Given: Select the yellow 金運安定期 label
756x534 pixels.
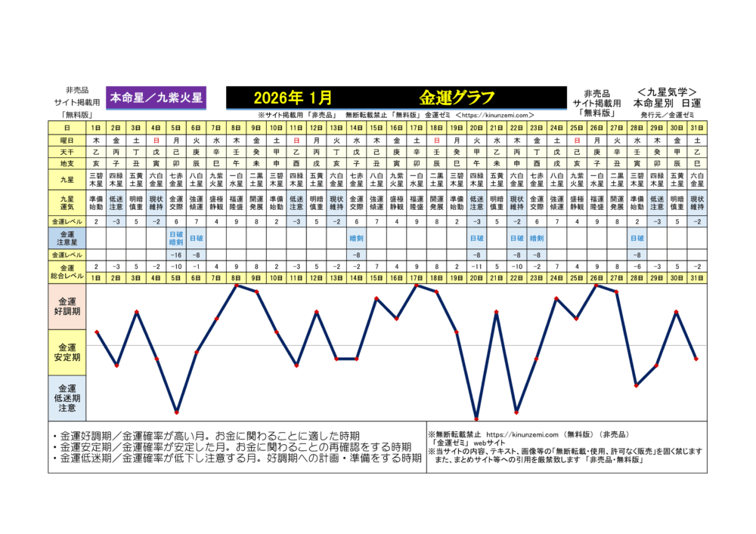Looking at the screenshot, I should [67, 352].
